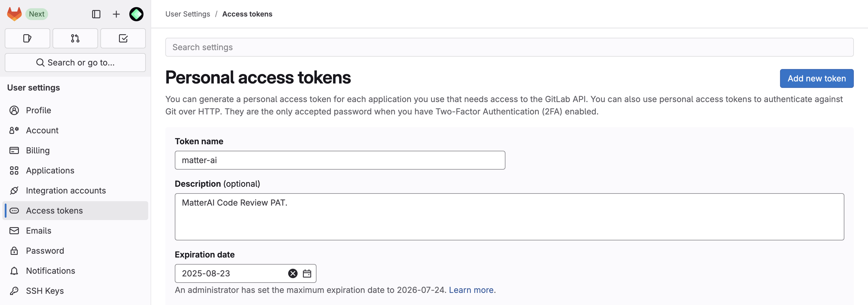Open the to-do list icon button

click(123, 38)
